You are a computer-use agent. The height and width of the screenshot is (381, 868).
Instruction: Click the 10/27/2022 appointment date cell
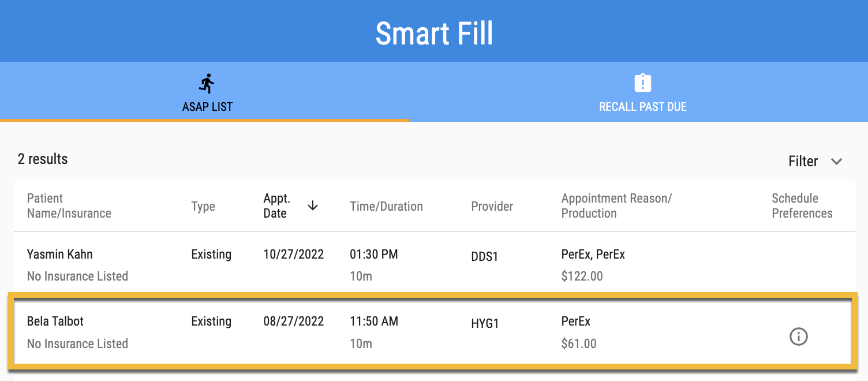[293, 255]
